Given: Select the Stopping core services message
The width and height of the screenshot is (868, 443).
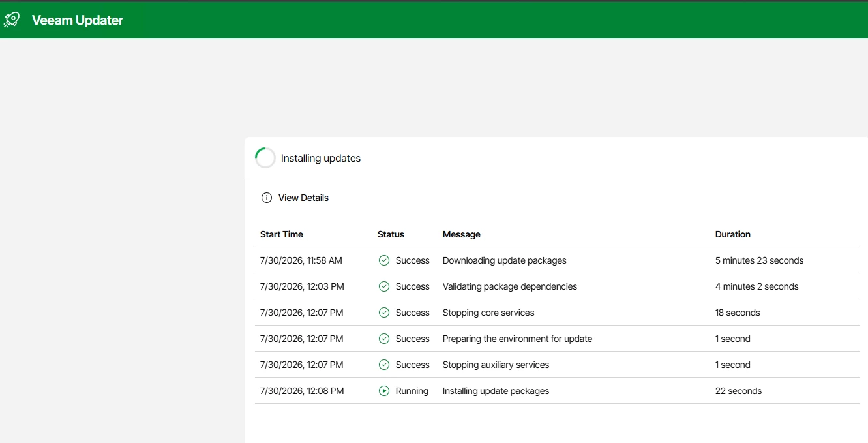Looking at the screenshot, I should tap(488, 313).
